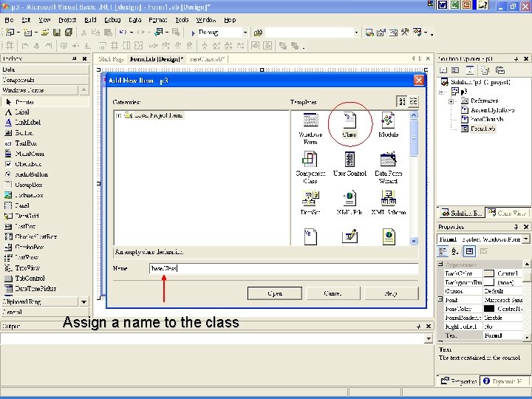The image size is (532, 399).
Task: Open Properties object selector dropdown
Action: (x=525, y=239)
